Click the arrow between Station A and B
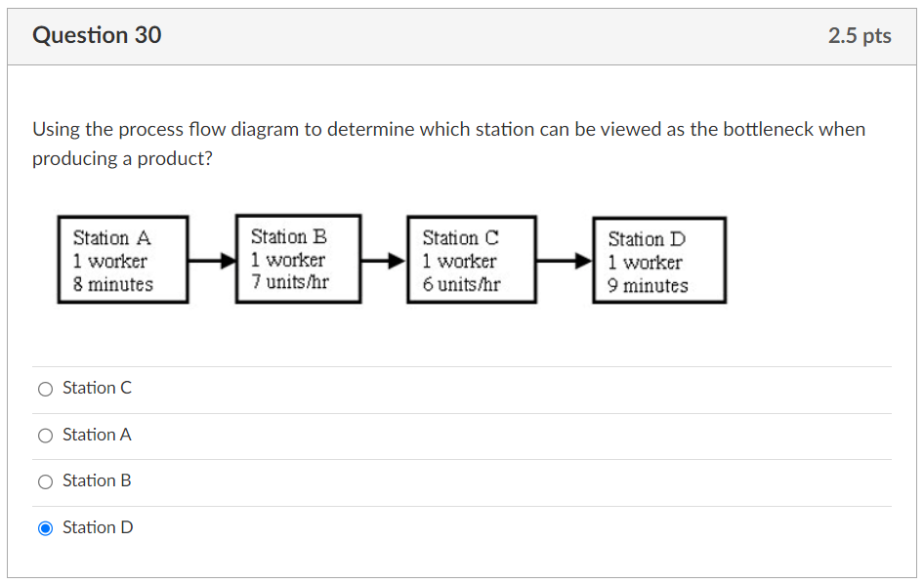This screenshot has width=924, height=584. tap(211, 259)
